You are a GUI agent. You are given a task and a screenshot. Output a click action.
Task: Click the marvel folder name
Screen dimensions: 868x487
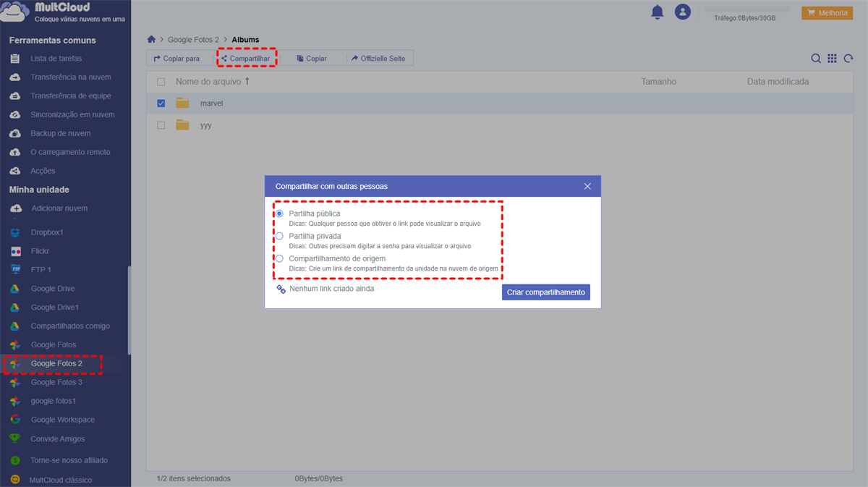click(x=212, y=103)
